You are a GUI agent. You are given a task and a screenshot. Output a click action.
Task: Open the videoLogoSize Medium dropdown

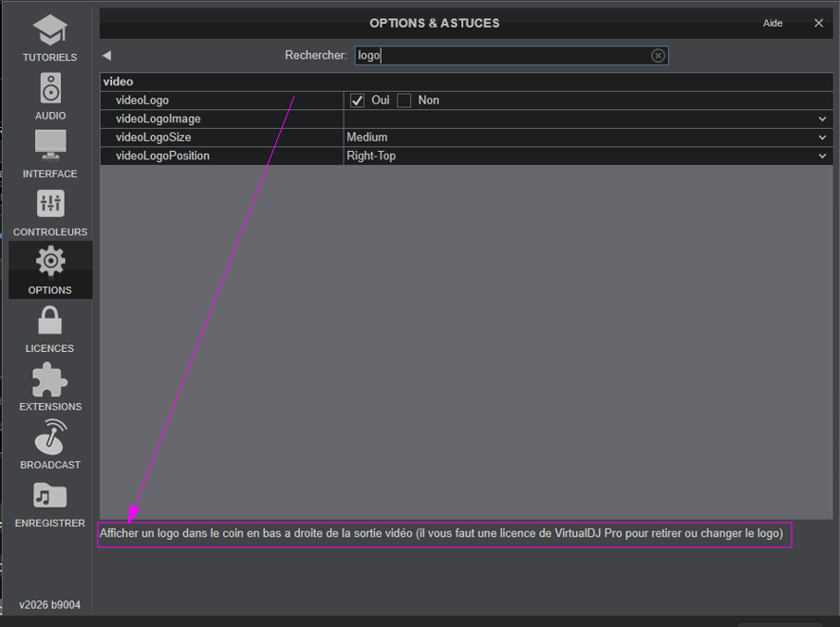[822, 138]
